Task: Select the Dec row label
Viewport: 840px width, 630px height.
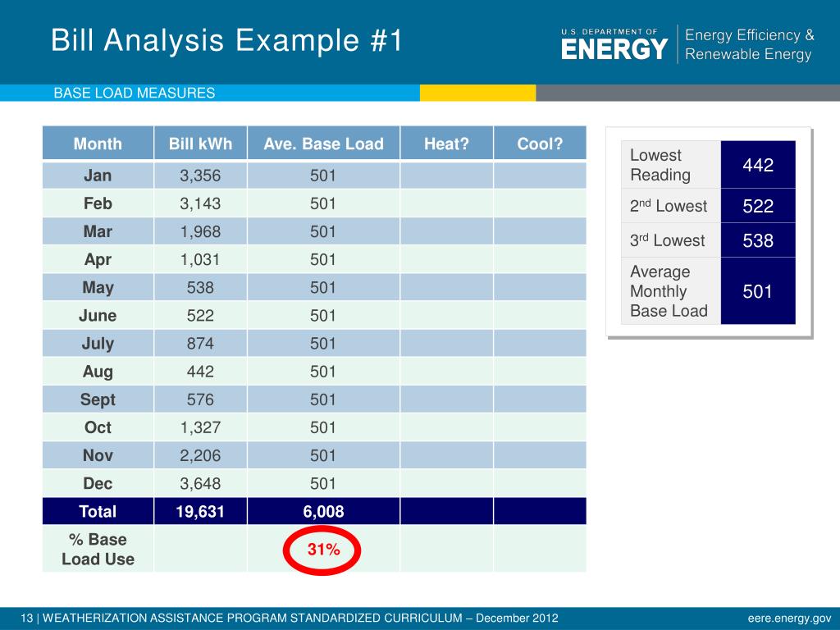Action: click(x=98, y=483)
